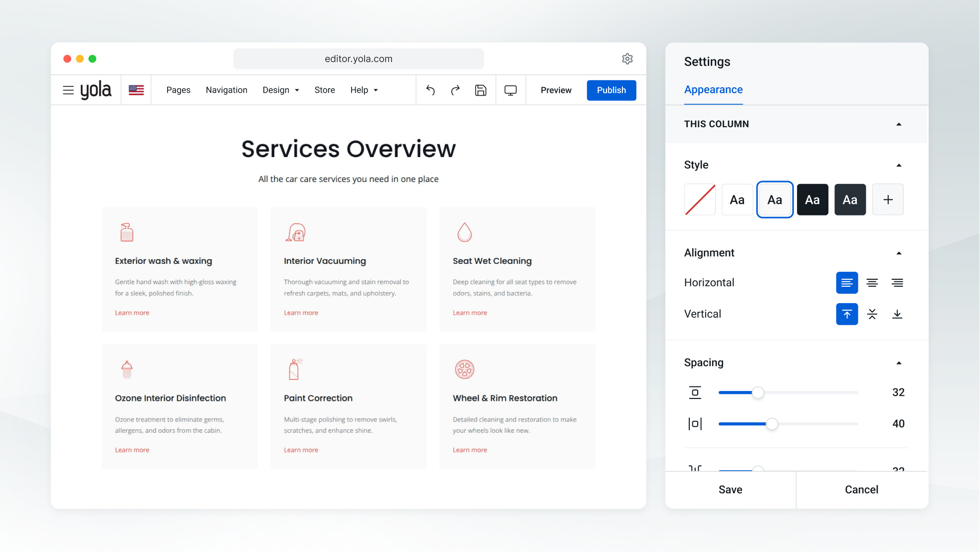Add a new style with plus icon
Viewport: 980px width, 552px height.
coord(888,199)
